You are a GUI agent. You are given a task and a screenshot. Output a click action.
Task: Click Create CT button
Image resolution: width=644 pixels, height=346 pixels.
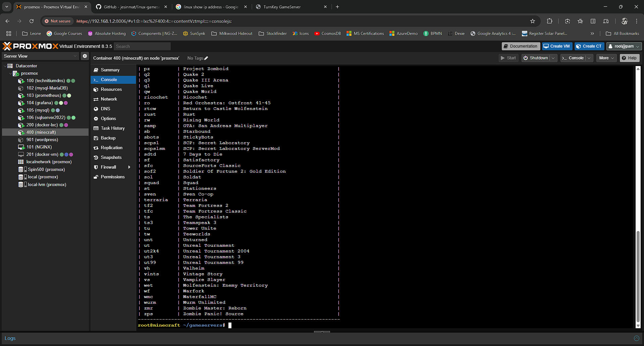pos(589,46)
